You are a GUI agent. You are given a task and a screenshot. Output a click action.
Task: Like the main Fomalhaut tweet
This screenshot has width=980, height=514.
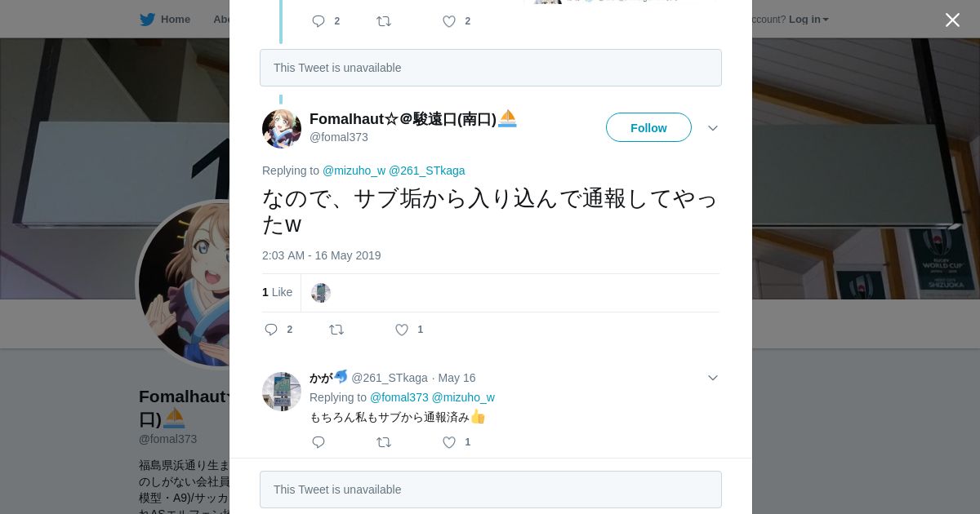point(402,330)
